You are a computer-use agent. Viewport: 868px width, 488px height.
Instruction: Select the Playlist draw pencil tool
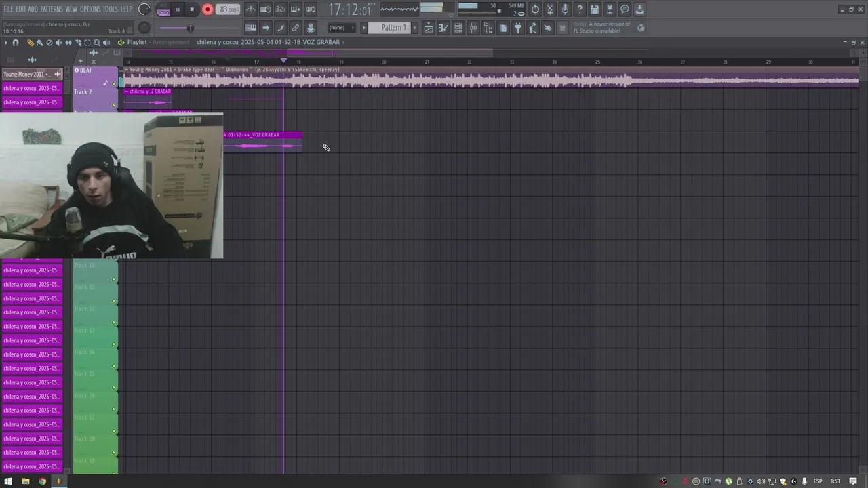[31, 43]
